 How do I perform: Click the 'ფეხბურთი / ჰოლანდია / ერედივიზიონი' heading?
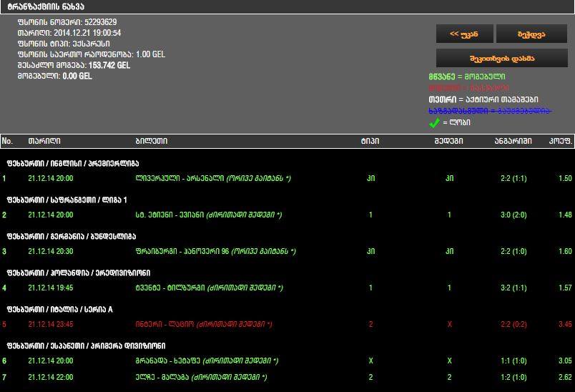click(x=79, y=273)
